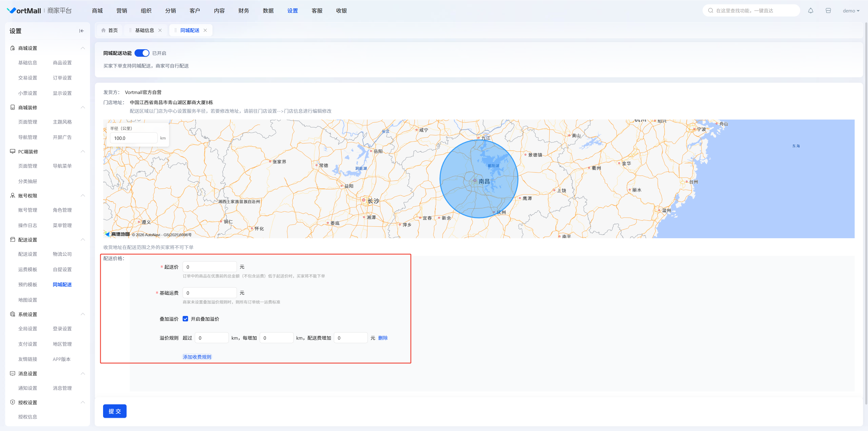Open the 营销 top menu
The width and height of the screenshot is (868, 431).
[122, 11]
